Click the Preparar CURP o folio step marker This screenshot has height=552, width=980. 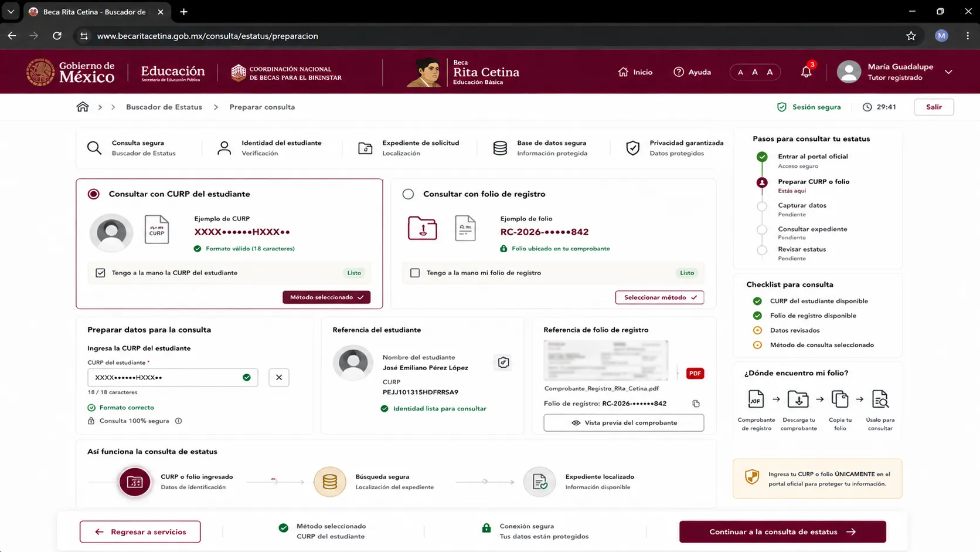(x=761, y=182)
